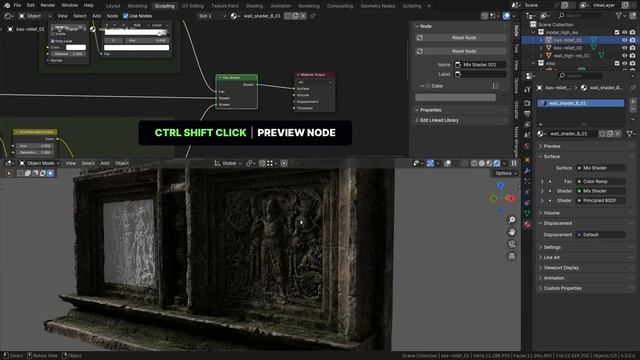Select wireframe viewport shading mode
The height and width of the screenshot is (360, 640).
tap(474, 163)
